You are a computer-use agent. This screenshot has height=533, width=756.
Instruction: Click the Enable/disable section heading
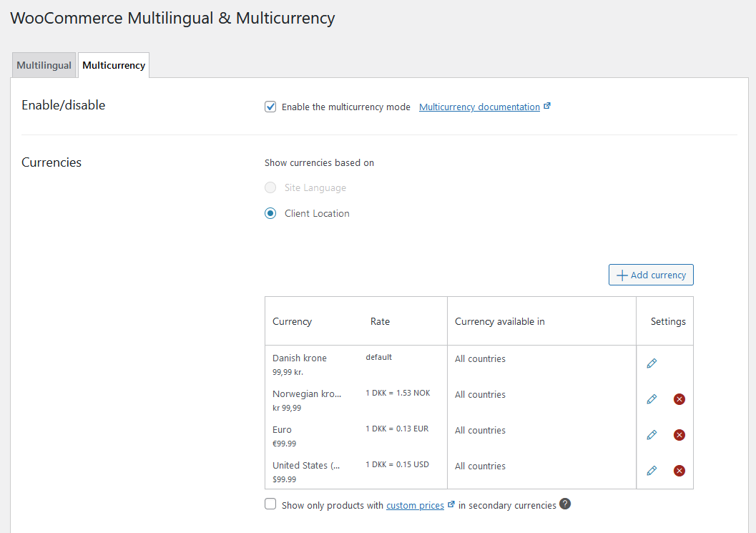coord(63,105)
